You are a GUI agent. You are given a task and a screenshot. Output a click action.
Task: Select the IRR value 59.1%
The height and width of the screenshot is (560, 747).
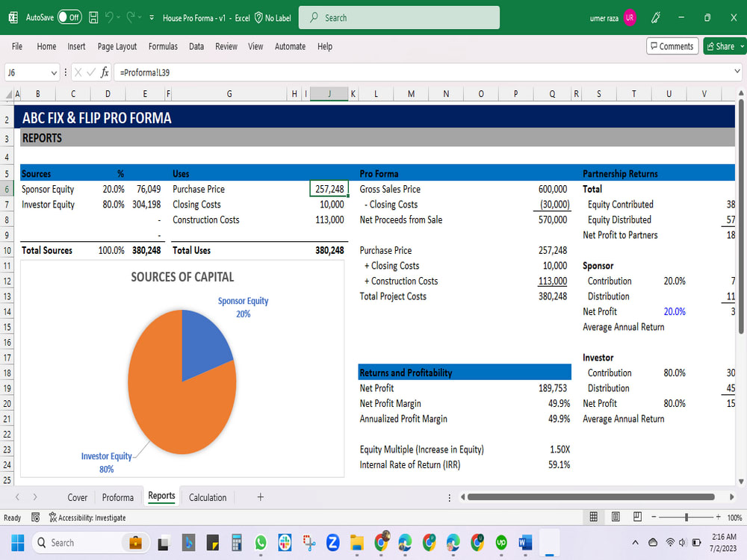559,464
